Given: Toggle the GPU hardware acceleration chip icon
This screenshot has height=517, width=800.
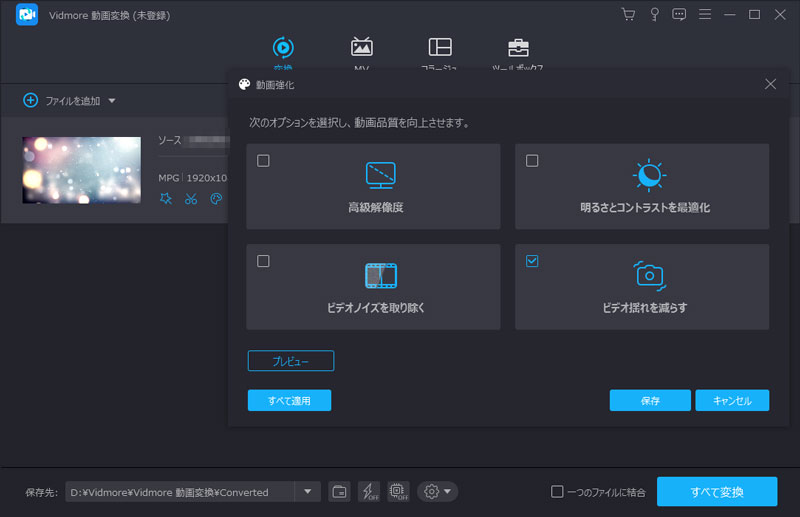Looking at the screenshot, I should click(x=398, y=492).
